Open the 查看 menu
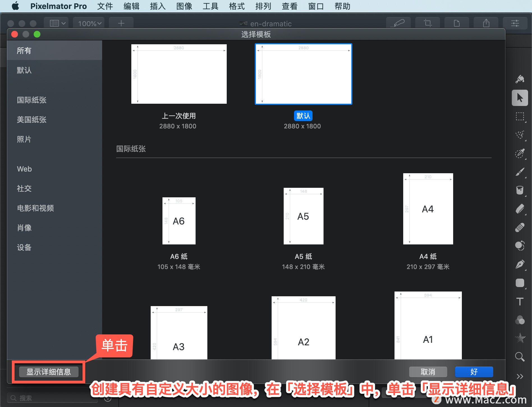The image size is (532, 407). (290, 6)
